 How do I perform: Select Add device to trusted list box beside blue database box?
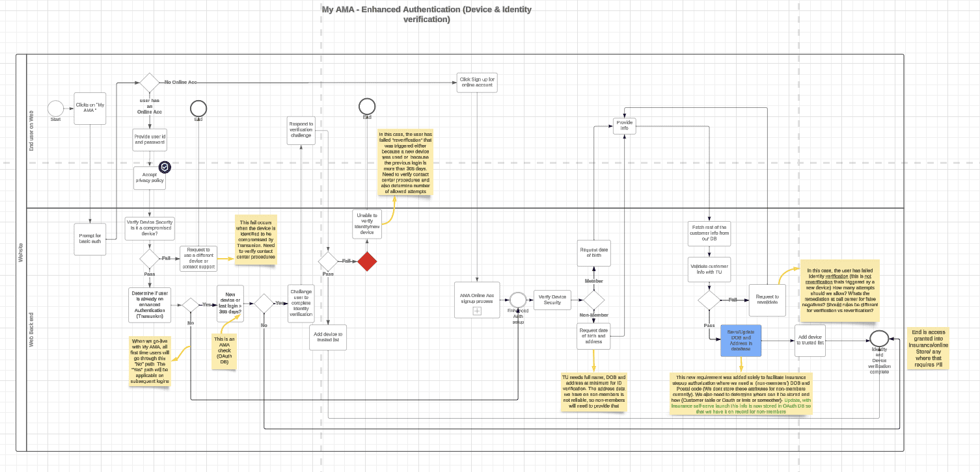pyautogui.click(x=810, y=341)
